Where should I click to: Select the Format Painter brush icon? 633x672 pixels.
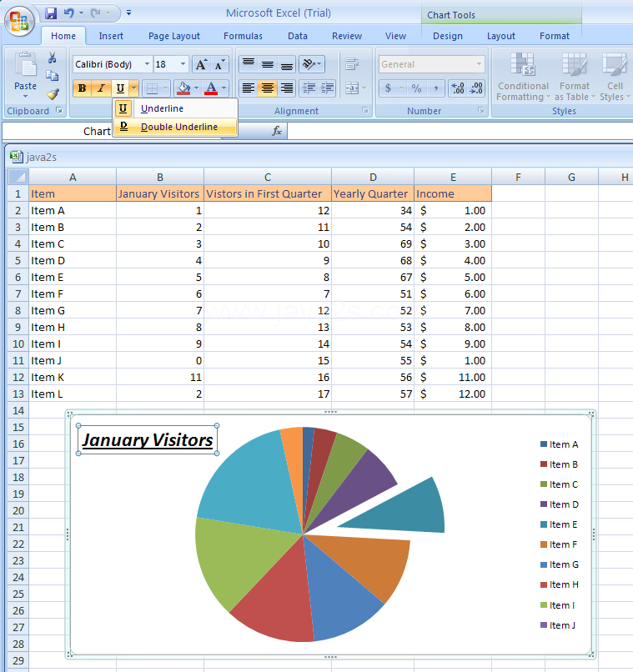[x=53, y=94]
